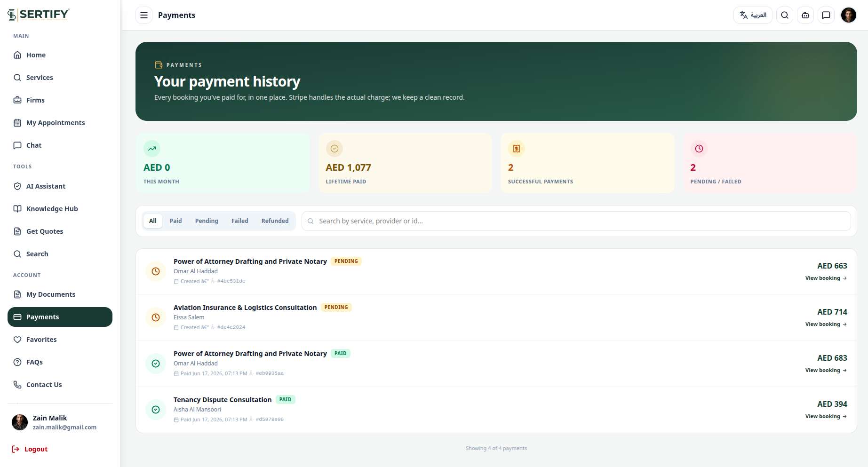Viewport: 868px width, 467px height.
Task: Select the Failed filter tab
Action: 240,221
